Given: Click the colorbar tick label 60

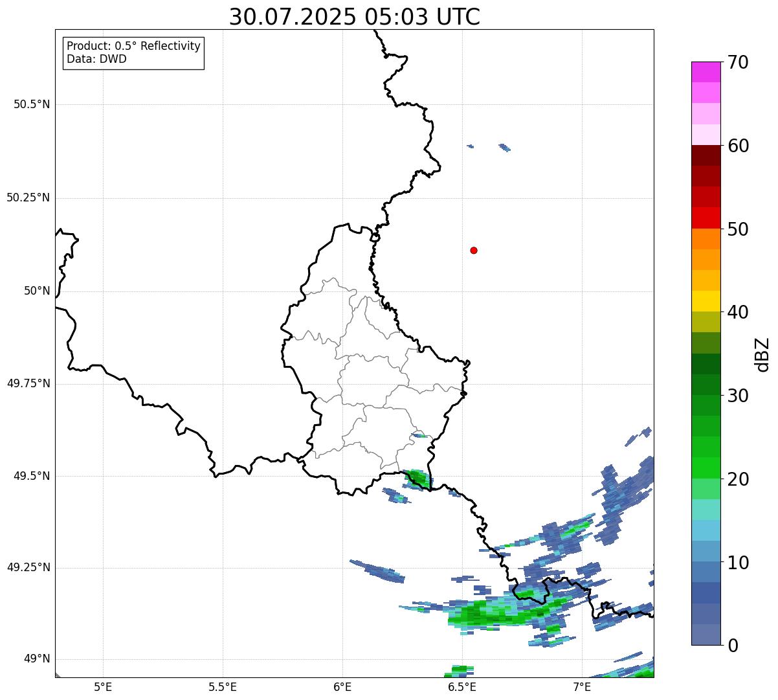Looking at the screenshot, I should [739, 146].
